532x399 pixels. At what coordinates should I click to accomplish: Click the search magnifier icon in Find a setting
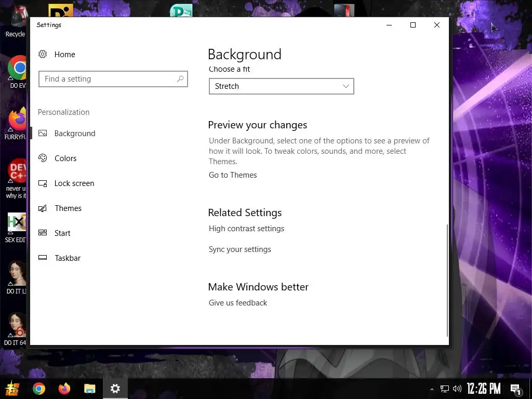click(x=180, y=79)
